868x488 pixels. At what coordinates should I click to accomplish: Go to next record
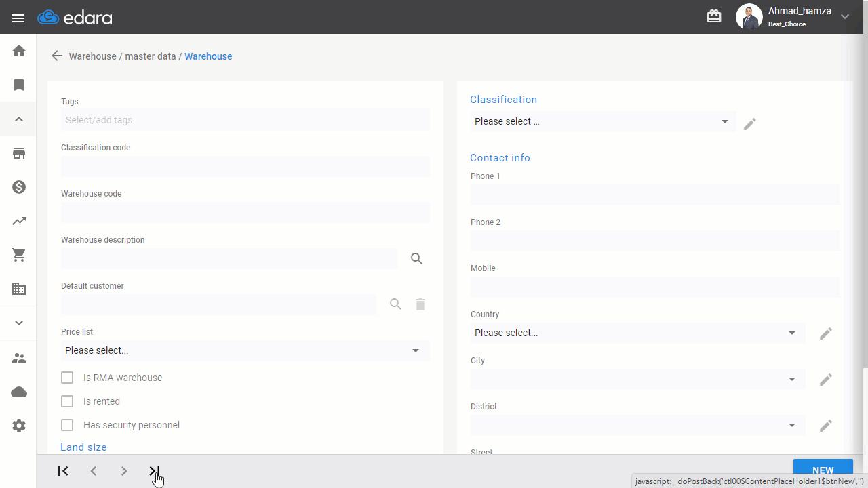124,471
